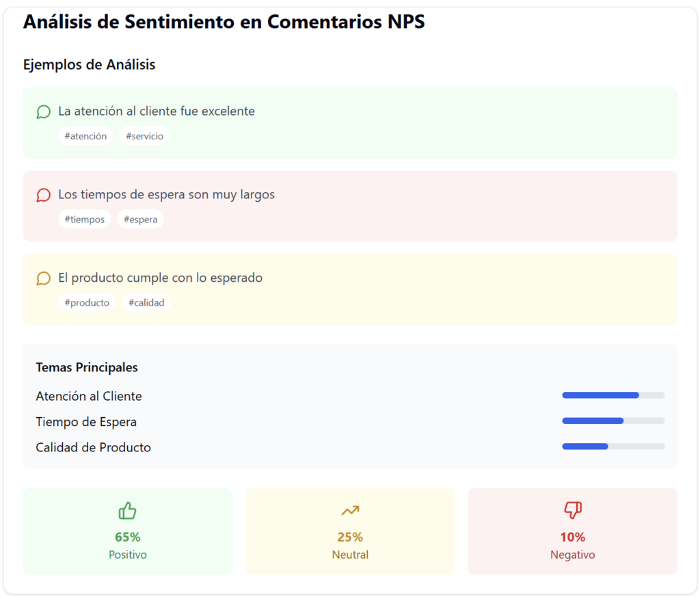This screenshot has width=700, height=597.
Task: Click the comment "Los tiempos de espera son muy largos"
Action: (166, 195)
